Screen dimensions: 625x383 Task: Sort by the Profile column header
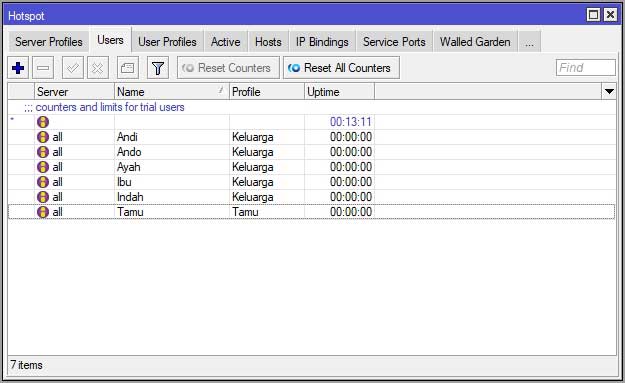[267, 92]
